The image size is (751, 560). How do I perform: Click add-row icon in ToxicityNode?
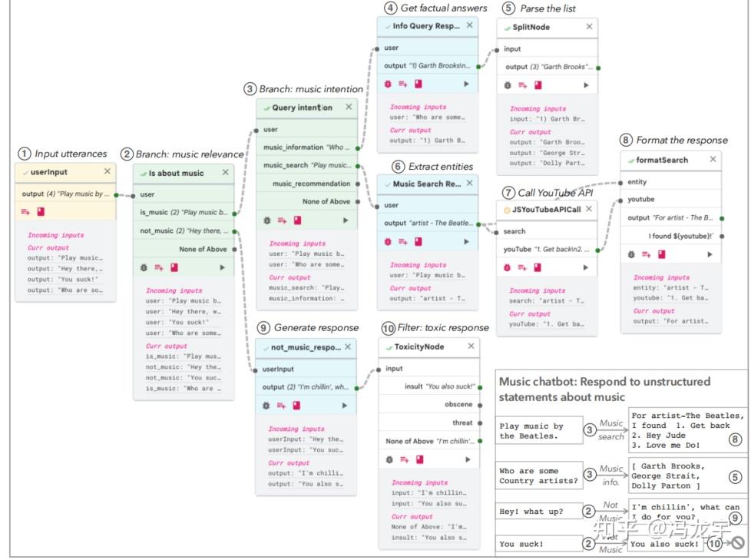[x=405, y=460]
